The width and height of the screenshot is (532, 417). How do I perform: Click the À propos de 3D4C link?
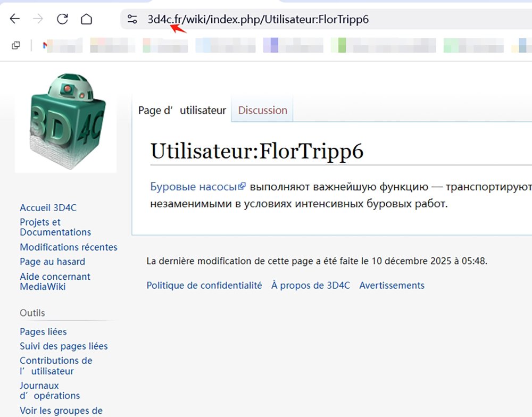point(310,285)
